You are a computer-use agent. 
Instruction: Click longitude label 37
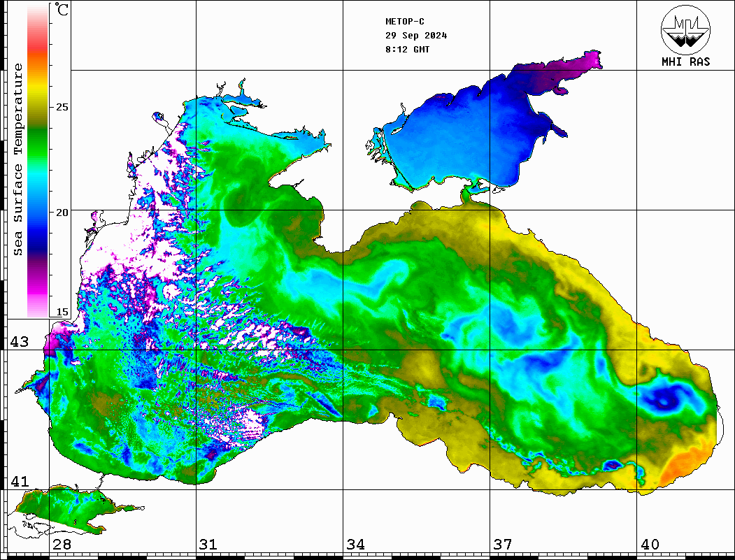503,544
